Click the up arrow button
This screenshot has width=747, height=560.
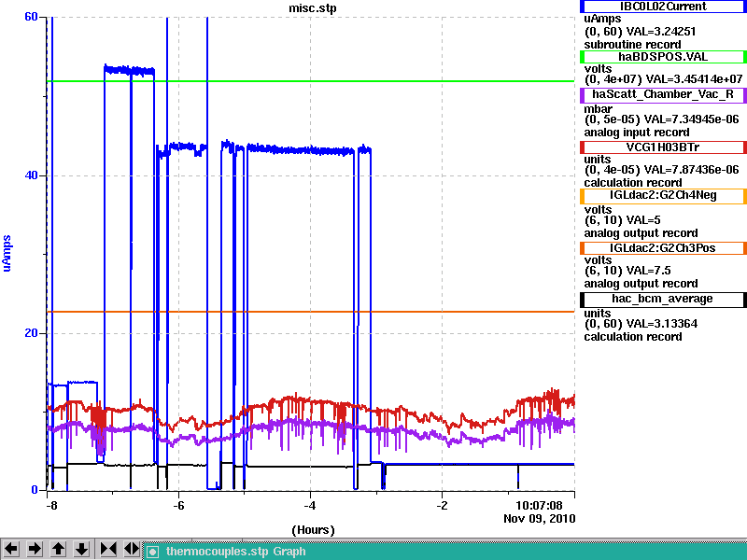[58, 549]
